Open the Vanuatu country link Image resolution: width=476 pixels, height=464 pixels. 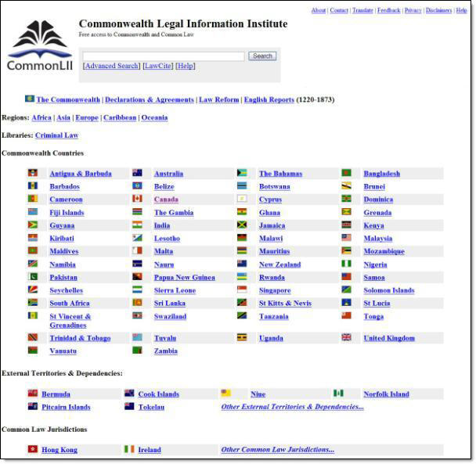pyautogui.click(x=63, y=351)
